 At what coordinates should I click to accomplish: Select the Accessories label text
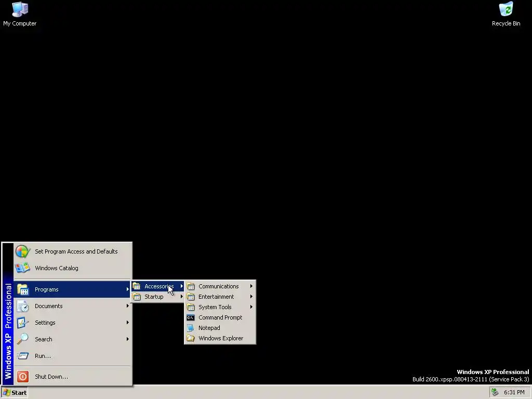pyautogui.click(x=159, y=286)
